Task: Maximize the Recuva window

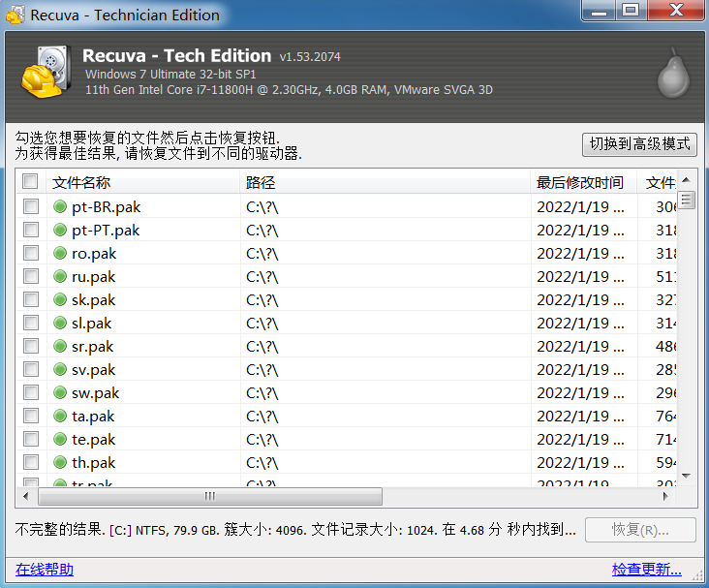Action: click(x=631, y=11)
